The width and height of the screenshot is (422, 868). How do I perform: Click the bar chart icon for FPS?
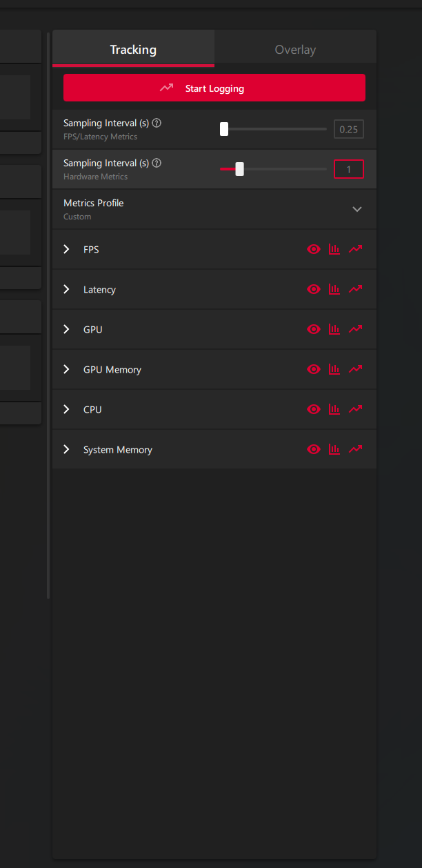[x=334, y=249]
